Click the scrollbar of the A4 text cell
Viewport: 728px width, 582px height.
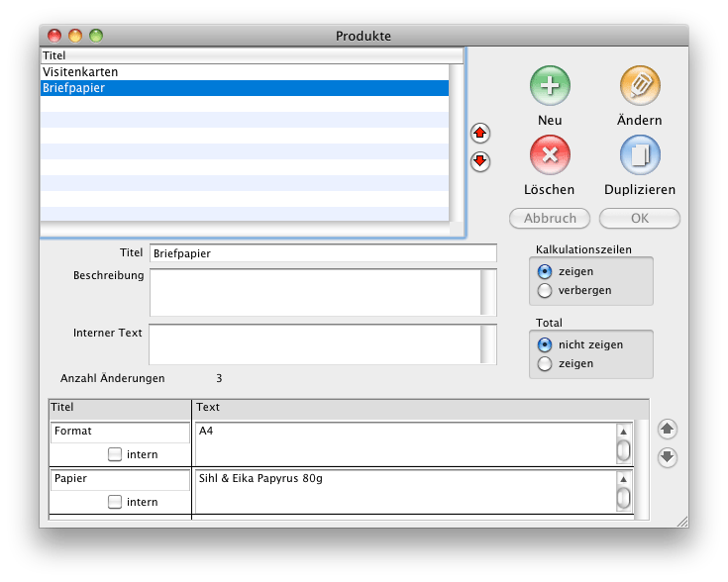[623, 444]
